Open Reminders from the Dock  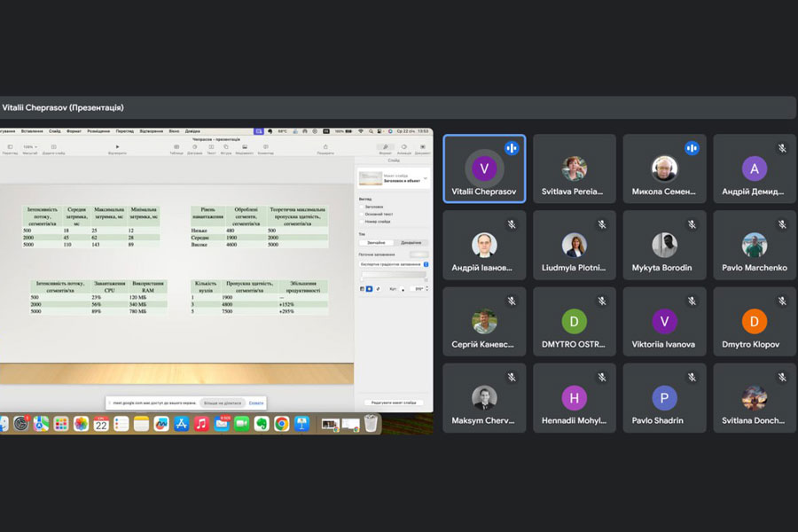121,424
